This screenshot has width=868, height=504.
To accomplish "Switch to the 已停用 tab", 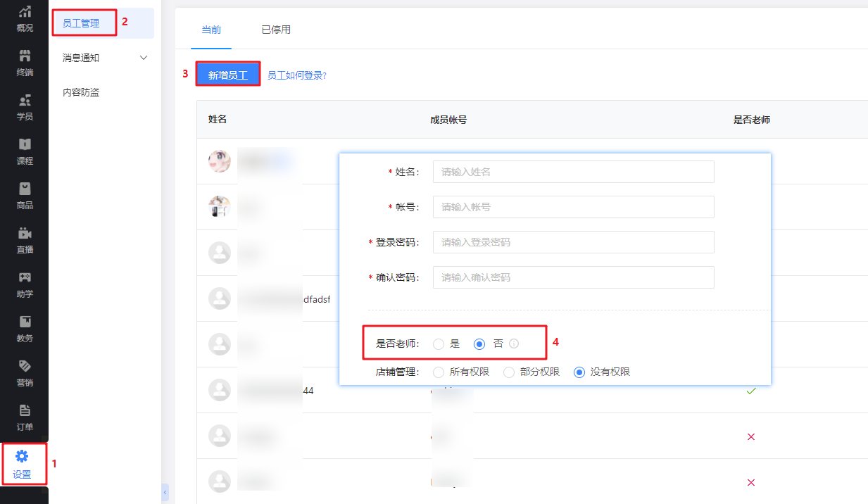I will pos(275,30).
